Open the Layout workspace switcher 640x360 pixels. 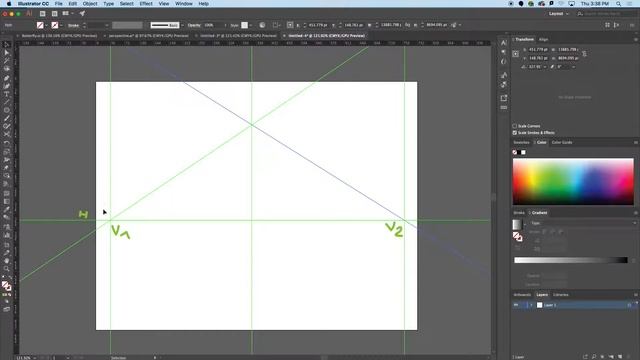(558, 14)
